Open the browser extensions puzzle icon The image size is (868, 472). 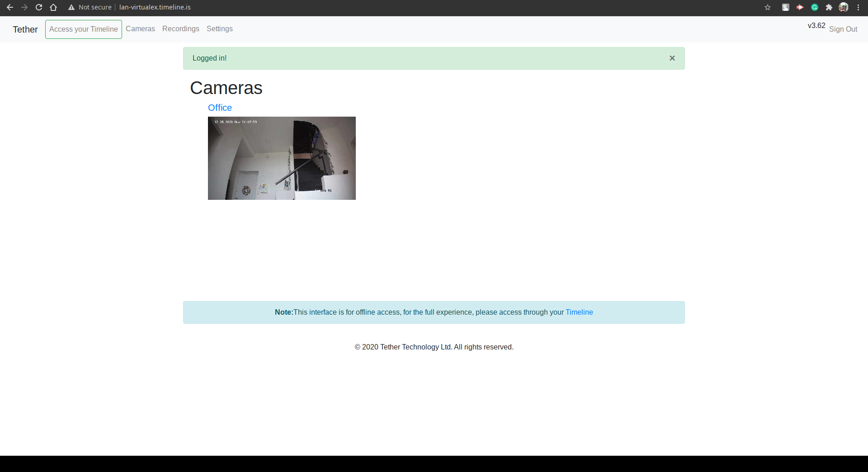coord(830,7)
